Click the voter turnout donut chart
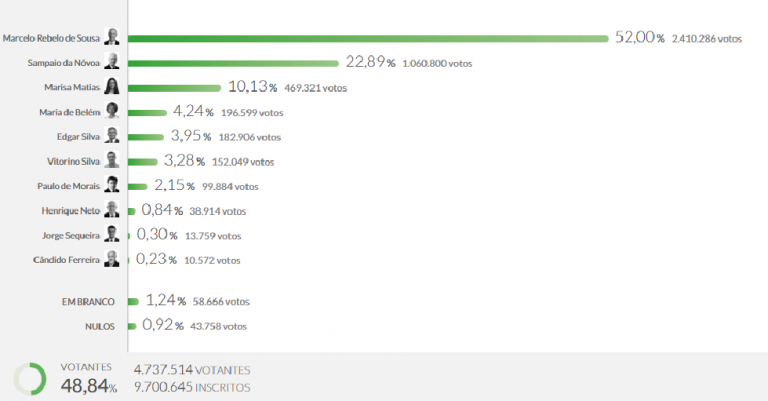Screen dimensions: 768x401 click(30, 377)
